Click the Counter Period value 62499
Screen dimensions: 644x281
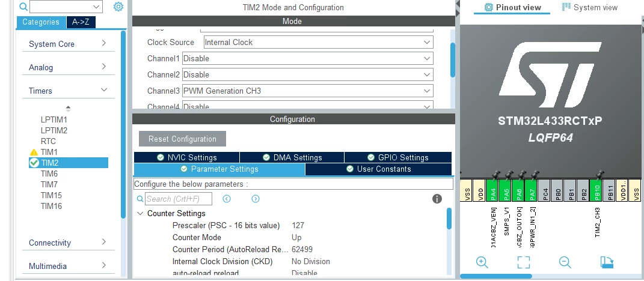tap(302, 249)
